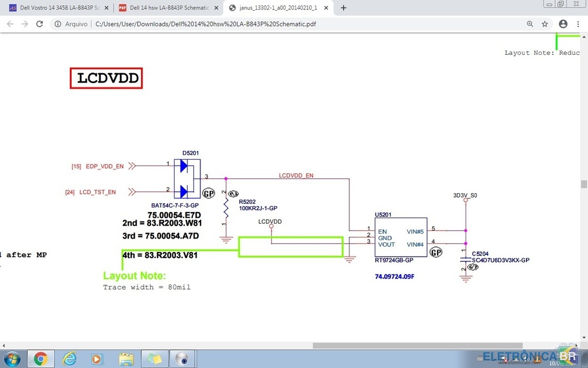588x368 pixels.
Task: Open Internet Explorer from the taskbar
Action: pos(69,358)
